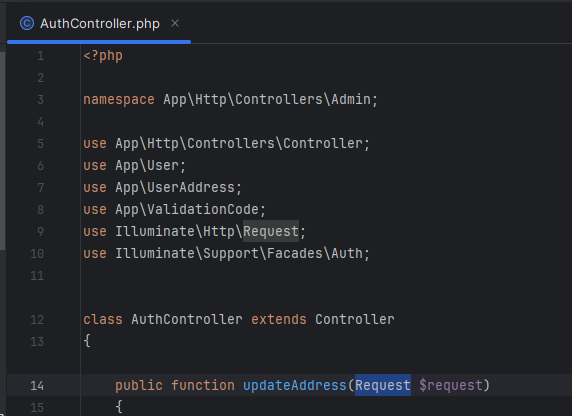Place cursor on the namespace keyword
The height and width of the screenshot is (416, 572).
(x=119, y=100)
